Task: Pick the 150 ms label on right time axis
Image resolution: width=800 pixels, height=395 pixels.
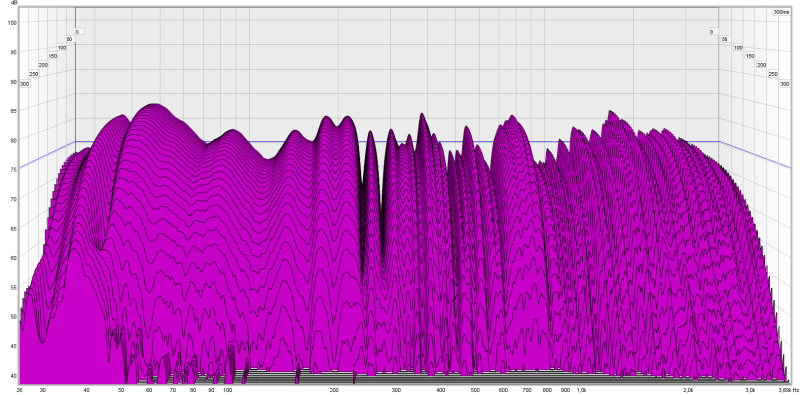Action: (x=749, y=56)
